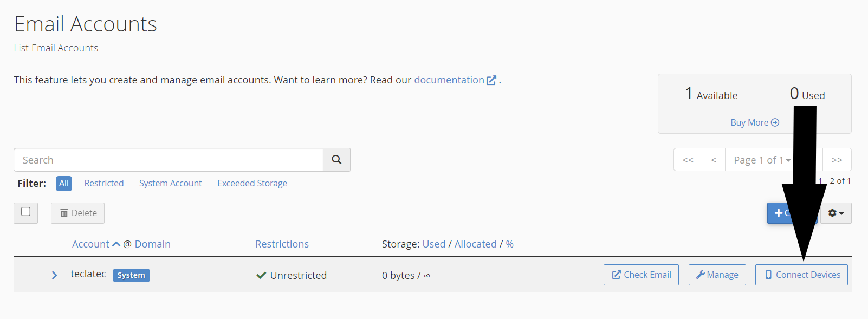Viewport: 868px width, 319px height.
Task: Filter by Restricted accounts
Action: pos(104,184)
